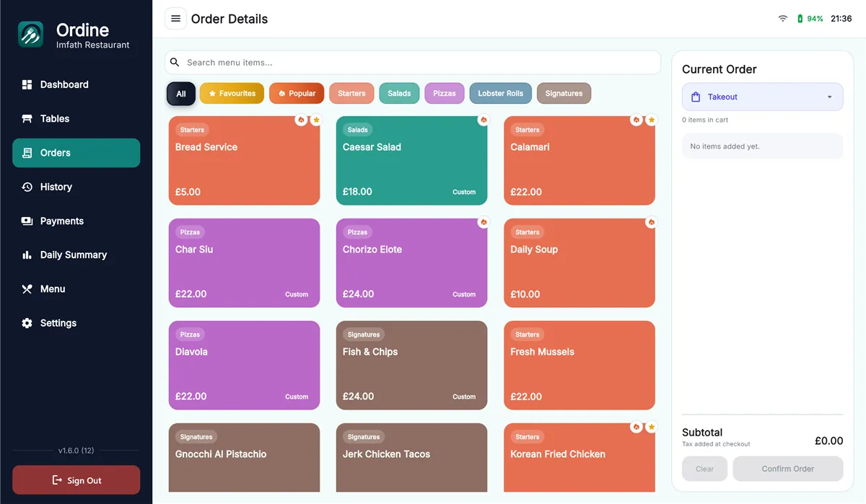The height and width of the screenshot is (504, 866).
Task: Click the flame badge on Caesar Salad
Action: pyautogui.click(x=484, y=120)
